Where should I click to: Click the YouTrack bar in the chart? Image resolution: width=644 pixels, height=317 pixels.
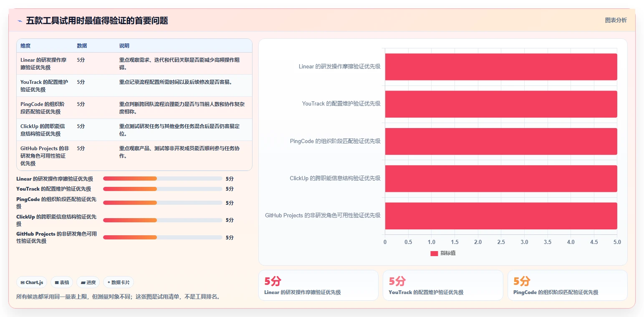[x=501, y=104]
